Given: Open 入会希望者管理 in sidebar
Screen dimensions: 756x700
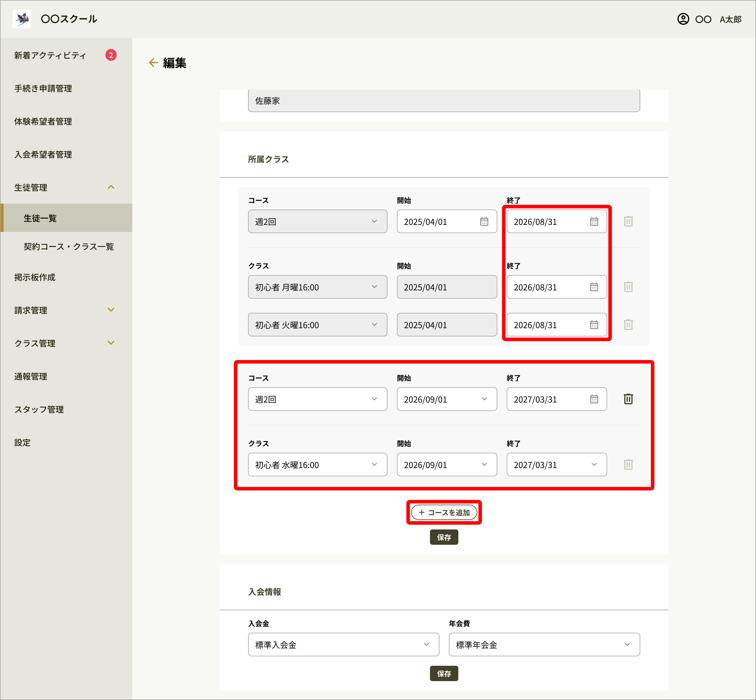Looking at the screenshot, I should 43,155.
